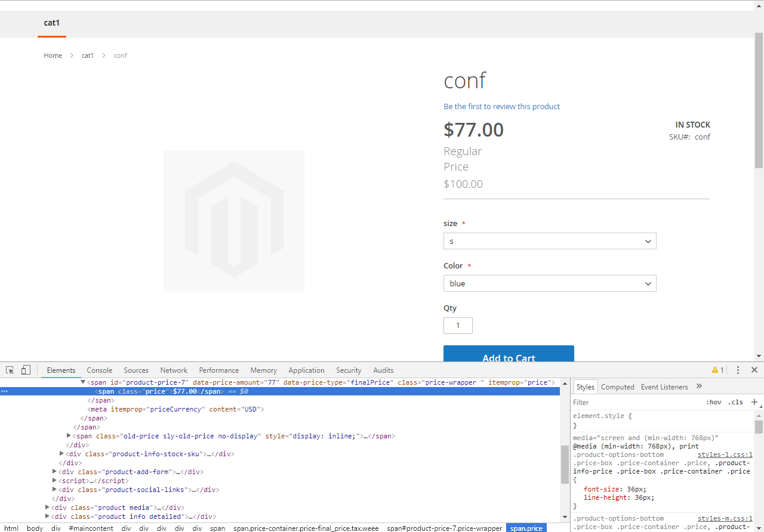This screenshot has height=532, width=764.
Task: Open the Color dropdown showing blue
Action: pos(550,283)
